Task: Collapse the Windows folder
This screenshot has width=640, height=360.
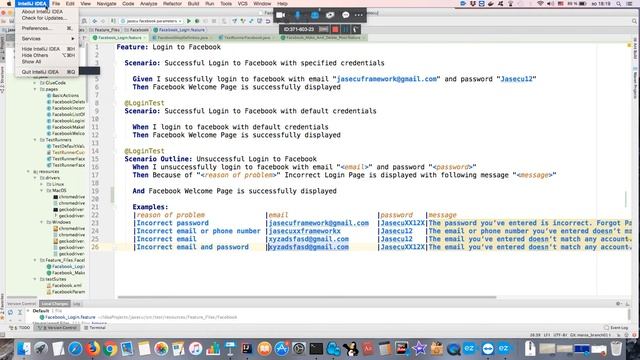Action: point(42,222)
